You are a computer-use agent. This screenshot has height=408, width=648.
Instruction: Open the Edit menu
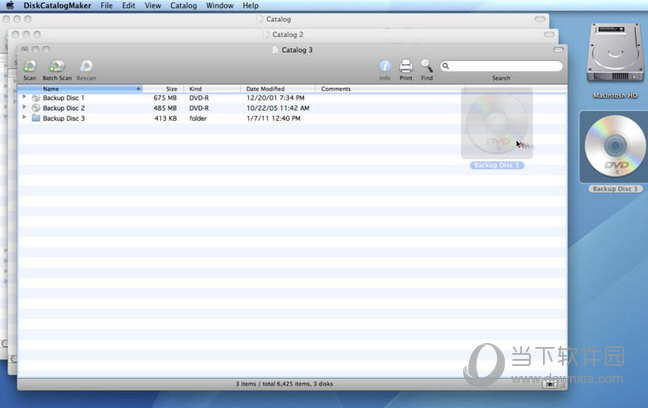129,6
